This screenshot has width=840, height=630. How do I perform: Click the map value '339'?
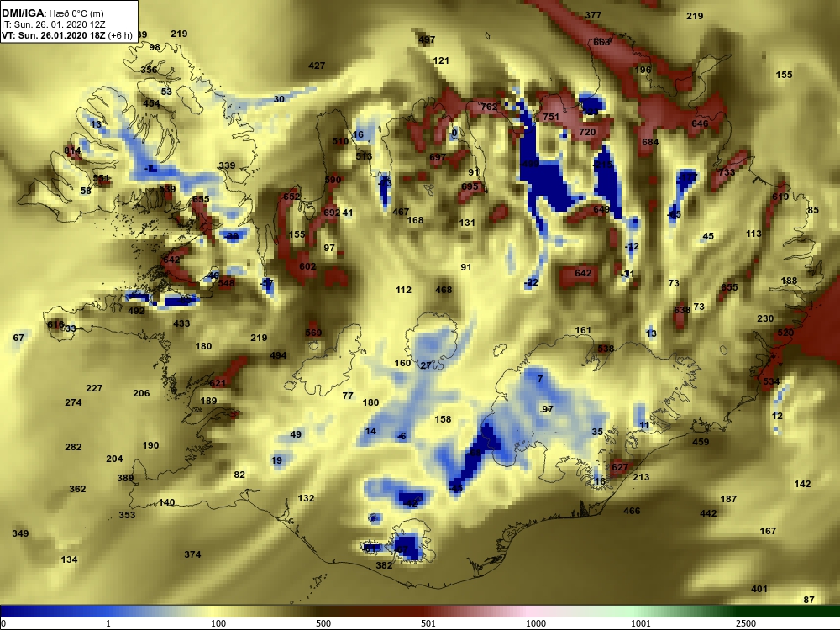[x=227, y=165]
